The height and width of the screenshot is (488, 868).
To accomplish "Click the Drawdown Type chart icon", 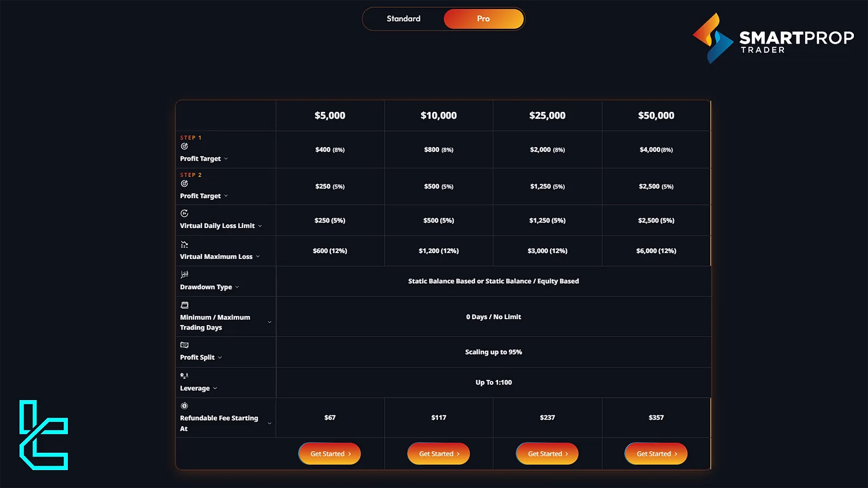I will click(x=184, y=274).
